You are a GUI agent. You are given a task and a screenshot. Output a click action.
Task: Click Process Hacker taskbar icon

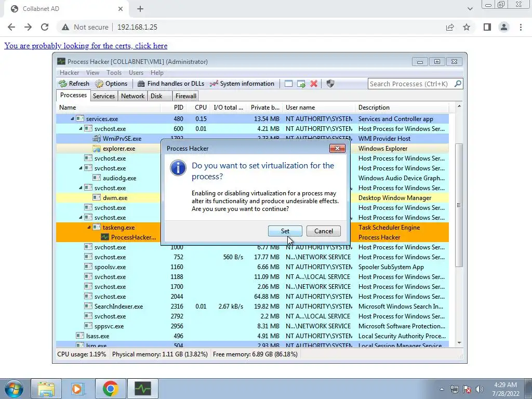coord(142,389)
